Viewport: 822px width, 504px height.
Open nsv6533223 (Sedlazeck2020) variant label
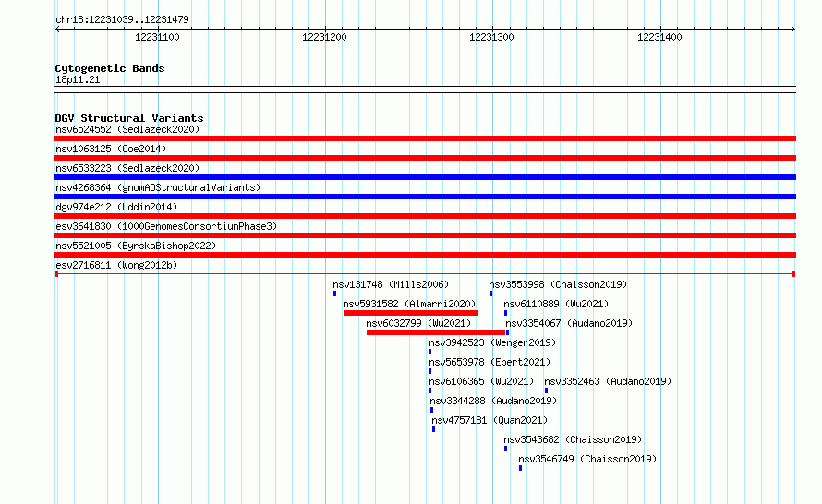pos(127,168)
